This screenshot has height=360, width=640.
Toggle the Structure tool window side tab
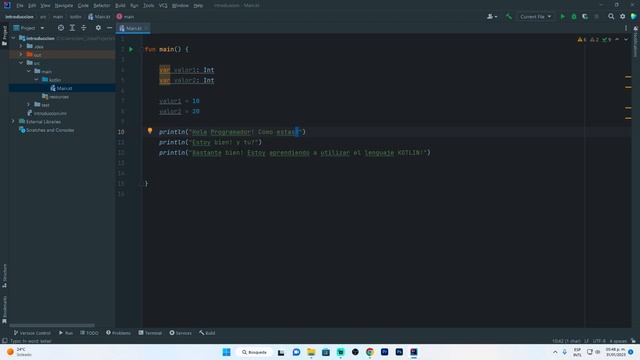tap(4, 276)
